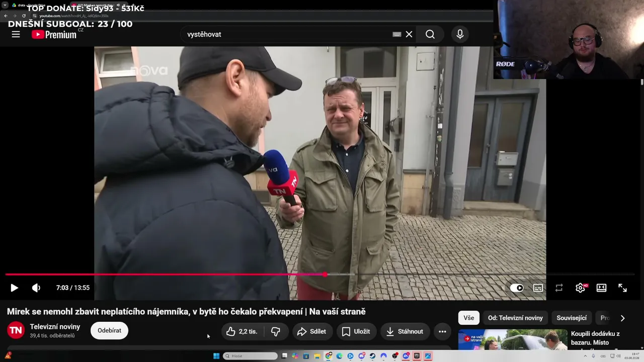Clear the search text with X
This screenshot has height=362, width=644.
click(x=409, y=34)
